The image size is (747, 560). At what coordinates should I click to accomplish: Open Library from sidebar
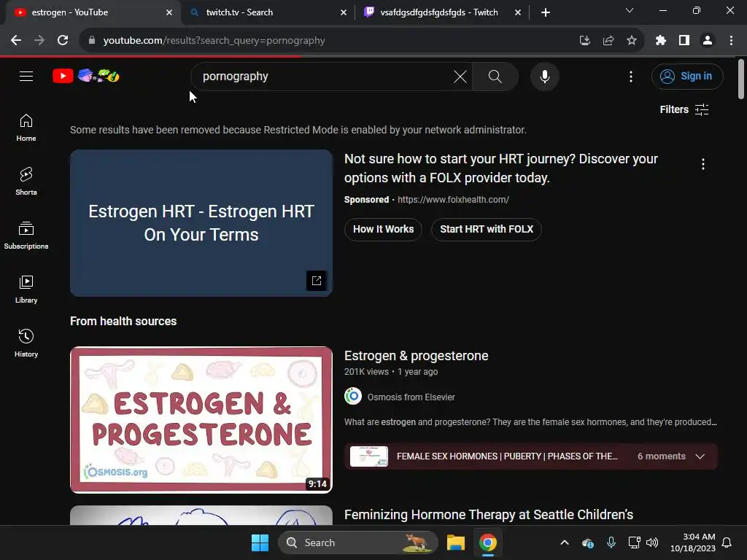pos(26,289)
